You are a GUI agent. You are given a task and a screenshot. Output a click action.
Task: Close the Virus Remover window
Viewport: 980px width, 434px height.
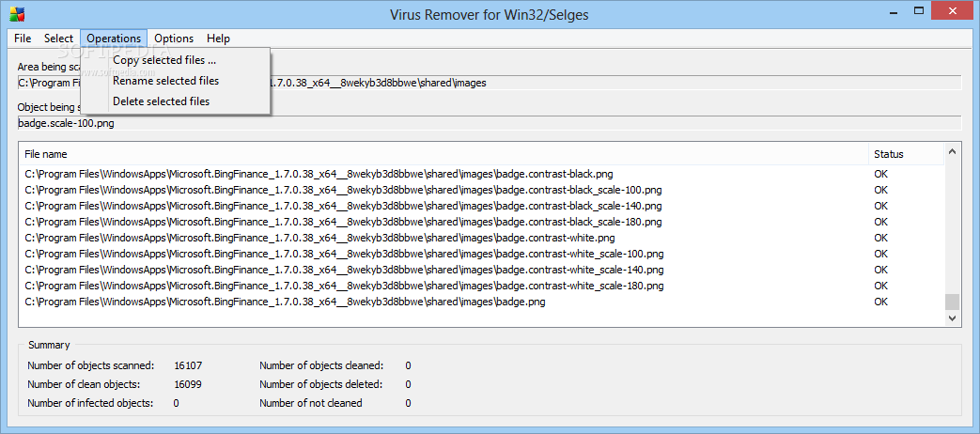952,10
